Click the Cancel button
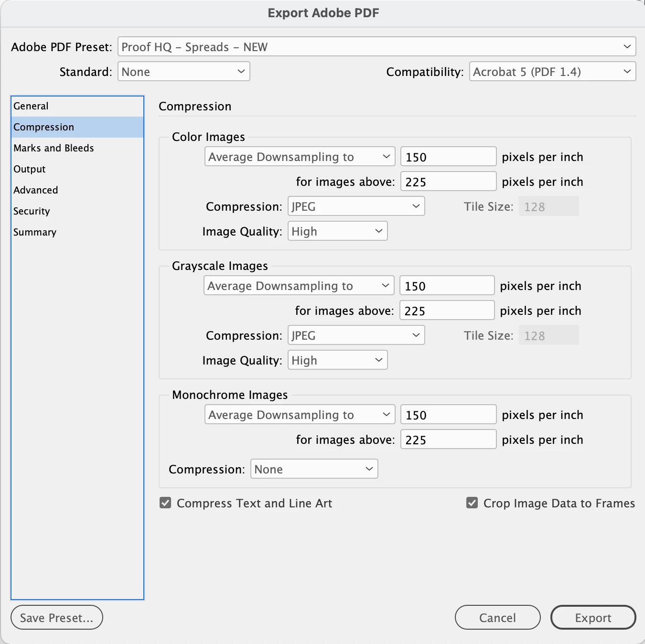 tap(498, 618)
